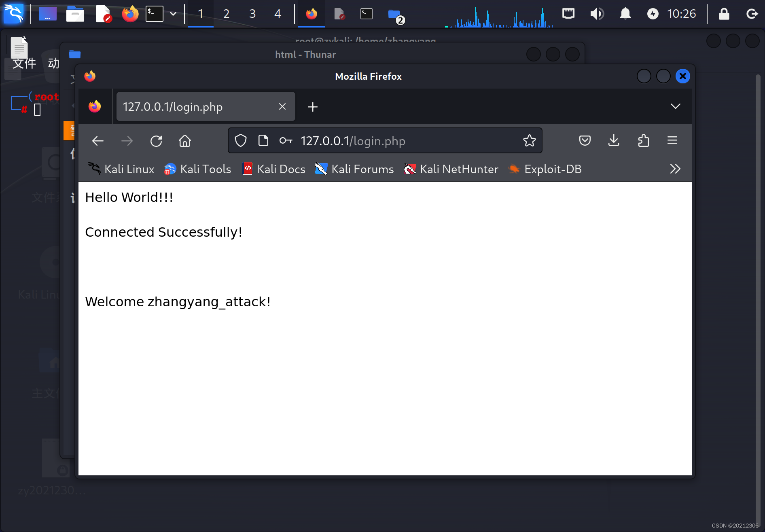Switch to workspace 2
The height and width of the screenshot is (532, 765).
(x=226, y=14)
